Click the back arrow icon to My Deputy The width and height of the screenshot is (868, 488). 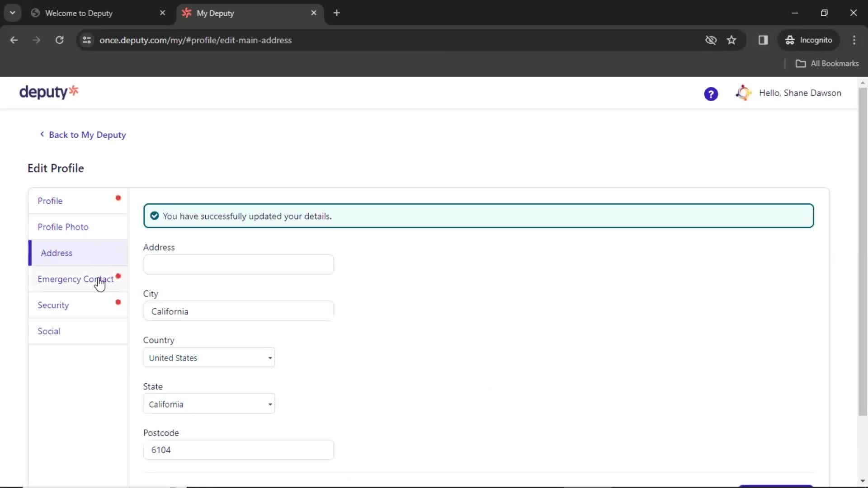(x=42, y=134)
